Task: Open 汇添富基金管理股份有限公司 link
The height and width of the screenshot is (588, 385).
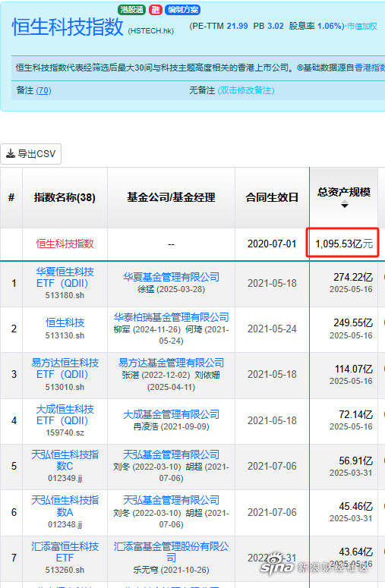Action: point(171,552)
